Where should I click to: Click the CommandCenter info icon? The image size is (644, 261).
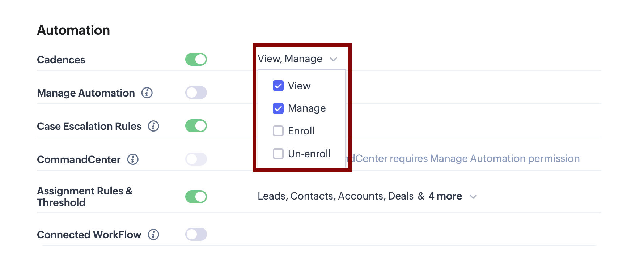(133, 159)
